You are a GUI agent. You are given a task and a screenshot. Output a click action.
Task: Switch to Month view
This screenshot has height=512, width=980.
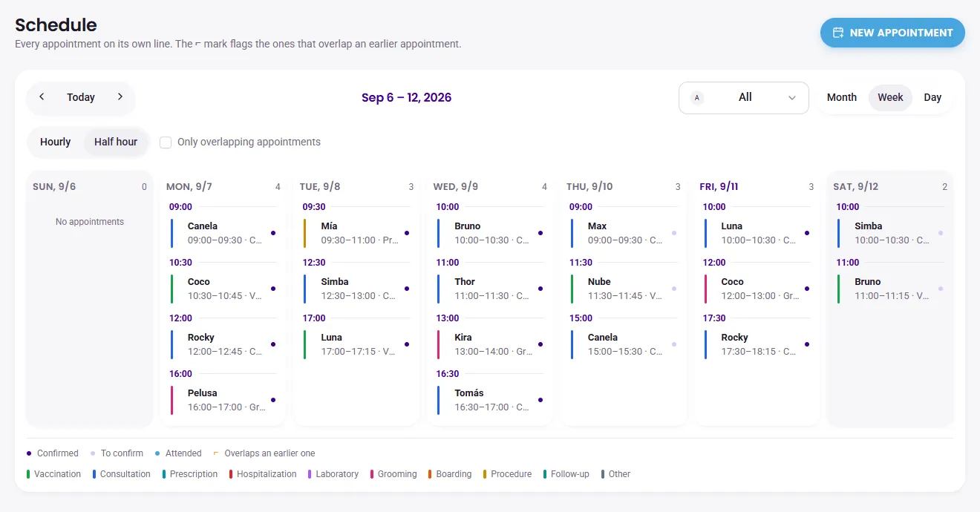point(842,97)
